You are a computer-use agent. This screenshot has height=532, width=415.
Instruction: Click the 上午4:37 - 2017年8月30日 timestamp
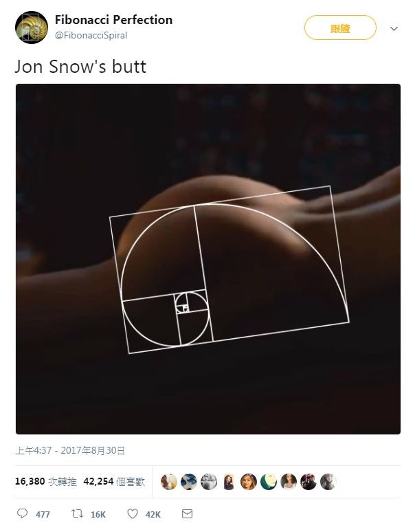click(70, 451)
